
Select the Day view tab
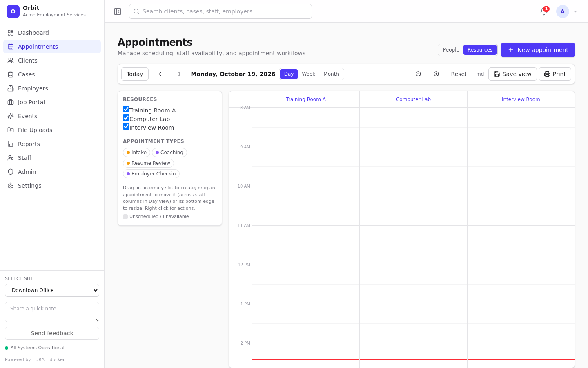(x=289, y=74)
